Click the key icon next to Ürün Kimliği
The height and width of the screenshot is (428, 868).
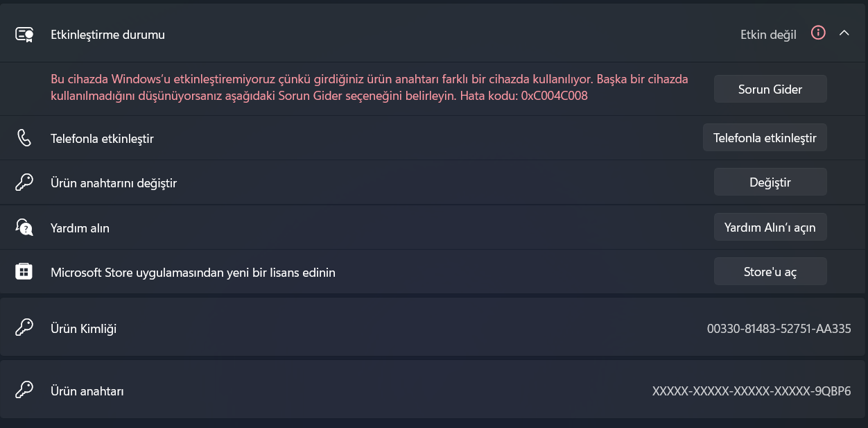tap(24, 328)
